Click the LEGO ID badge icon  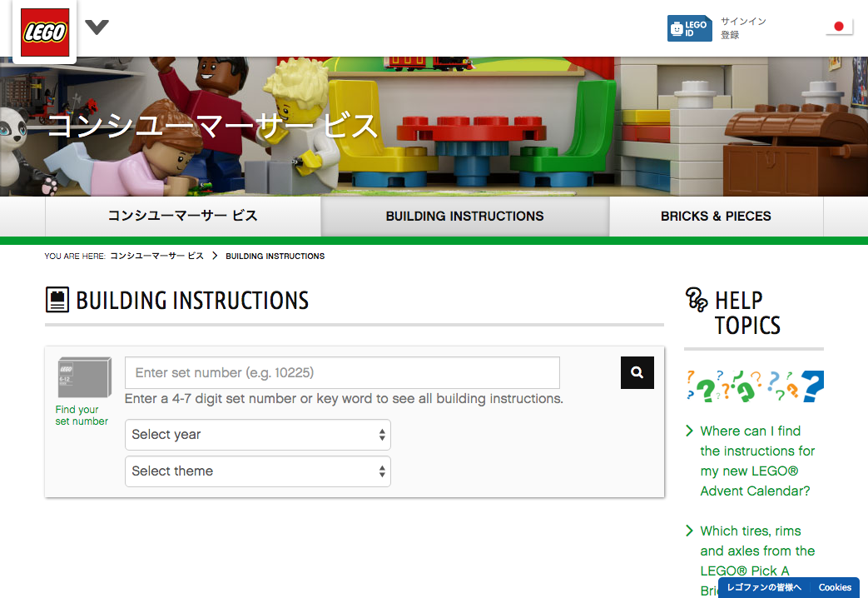[689, 28]
